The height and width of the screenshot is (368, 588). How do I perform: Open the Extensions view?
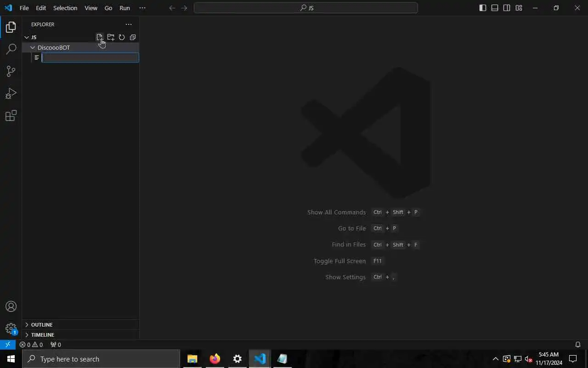(11, 115)
